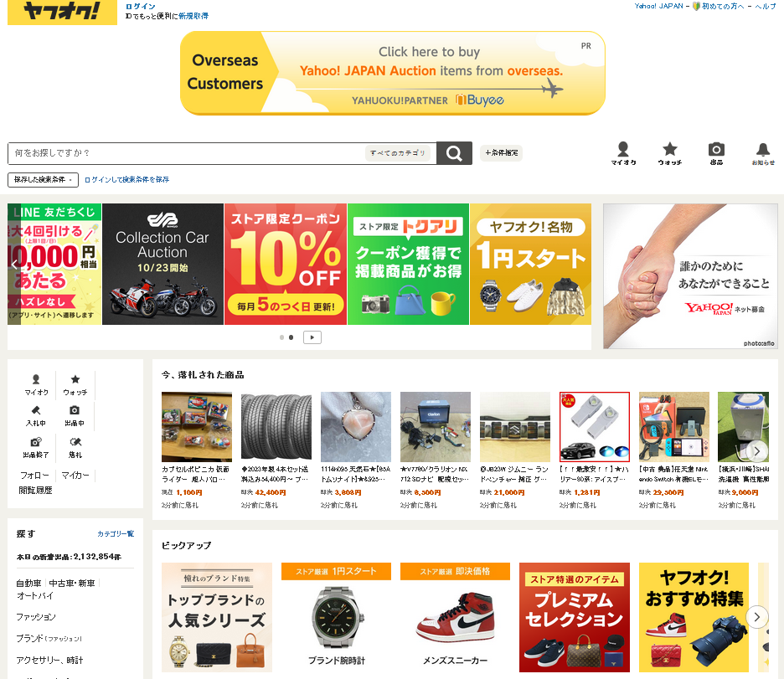Expand 保存した検索条件 dropdown

tap(43, 179)
